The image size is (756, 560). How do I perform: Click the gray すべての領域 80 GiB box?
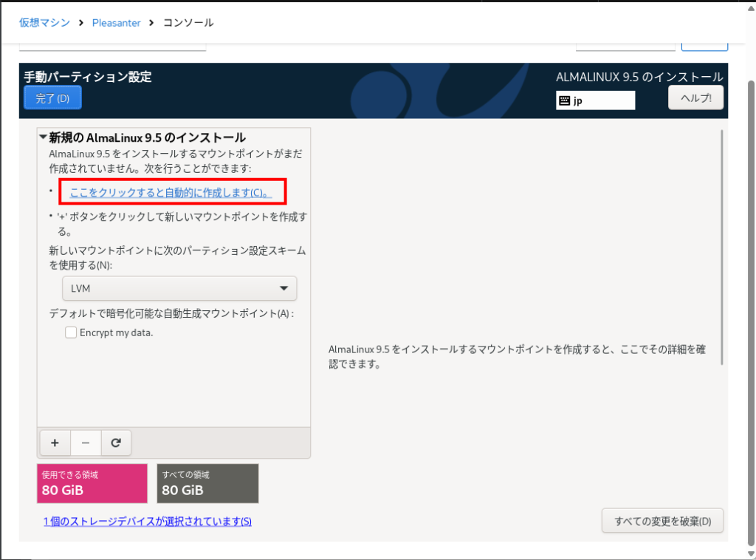click(x=207, y=483)
